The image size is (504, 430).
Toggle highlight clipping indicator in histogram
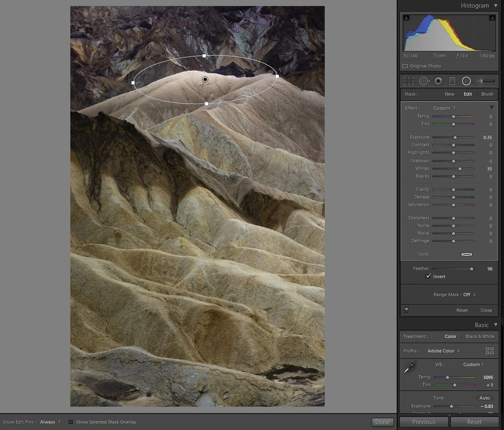point(492,18)
